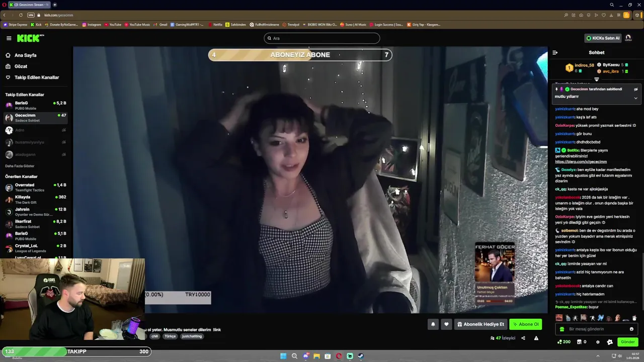Screen dimensions: 644x362
Task: Open the Netflix bookmark
Action: pos(215,25)
